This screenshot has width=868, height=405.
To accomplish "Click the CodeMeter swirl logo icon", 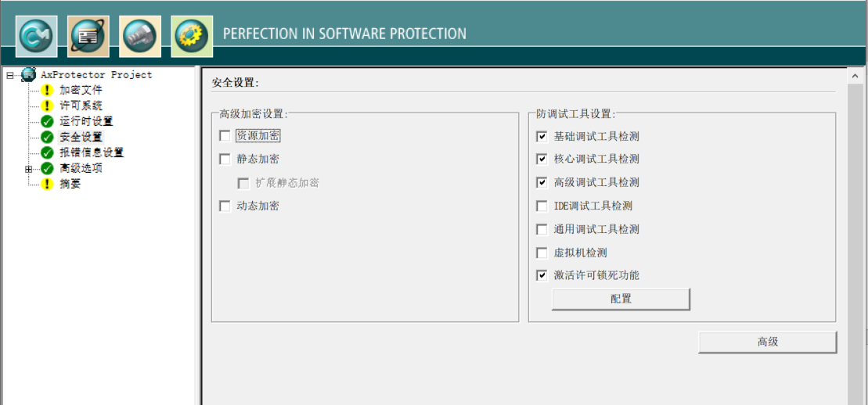I will click(x=37, y=36).
